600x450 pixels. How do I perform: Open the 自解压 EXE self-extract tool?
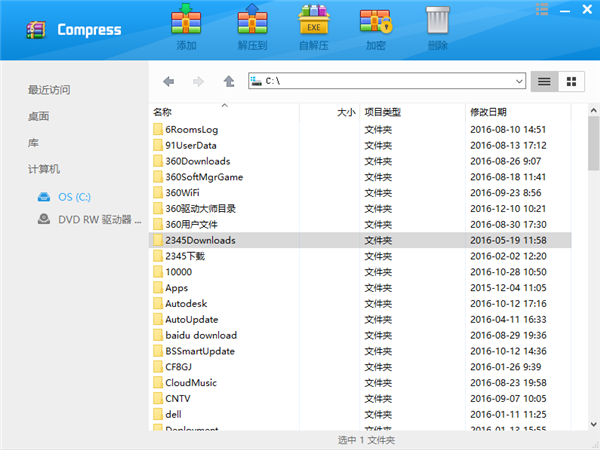(314, 20)
